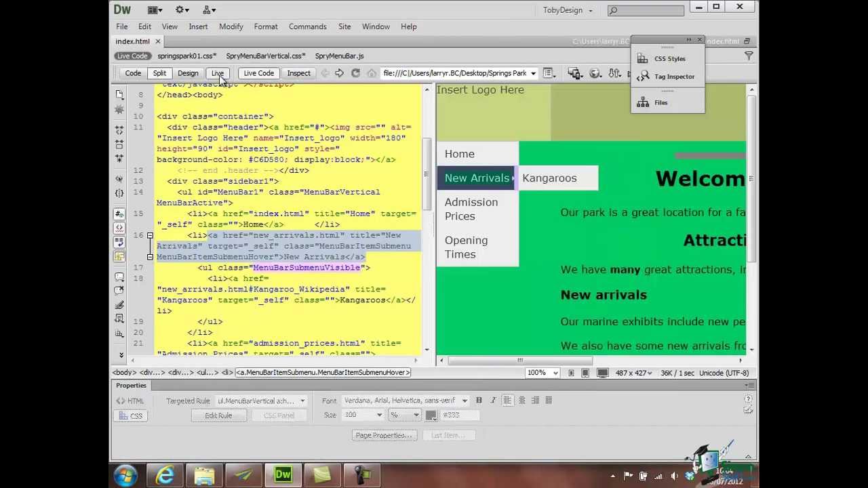Click the text color swatch in Properties

(x=431, y=415)
